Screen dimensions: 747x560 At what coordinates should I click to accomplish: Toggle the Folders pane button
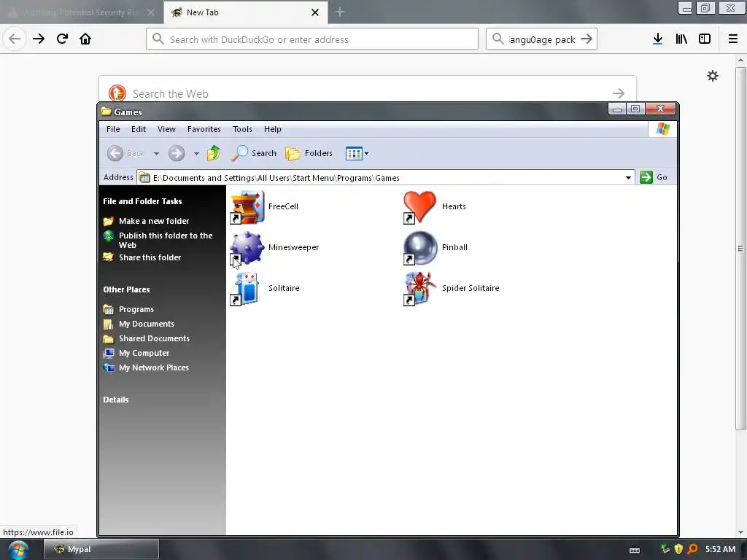coord(309,153)
